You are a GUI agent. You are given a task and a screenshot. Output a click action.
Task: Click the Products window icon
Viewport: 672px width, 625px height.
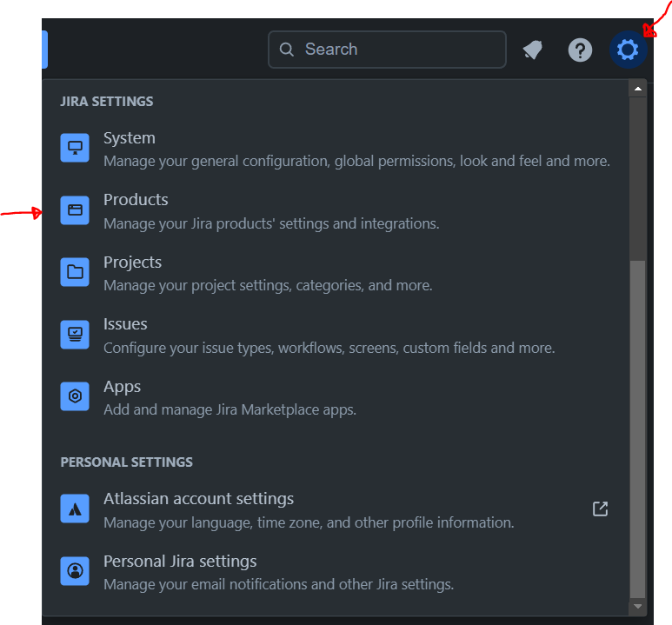(x=75, y=210)
